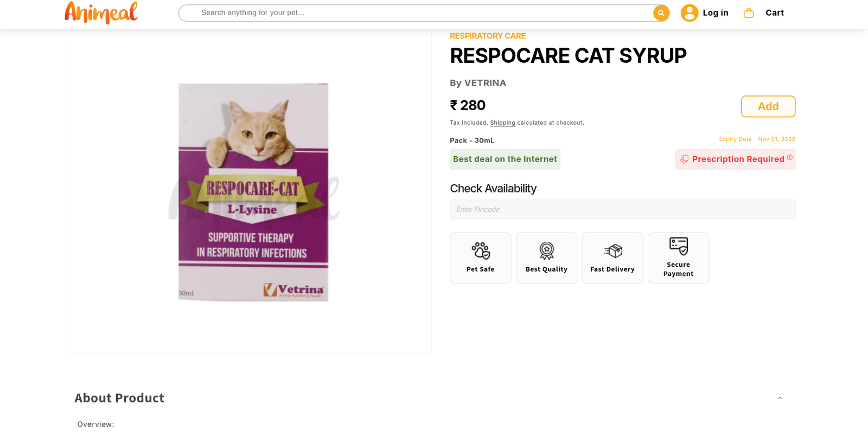Viewport: 868px width, 432px height.
Task: Add Respocare Cat Syrup to cart
Action: pyautogui.click(x=768, y=106)
